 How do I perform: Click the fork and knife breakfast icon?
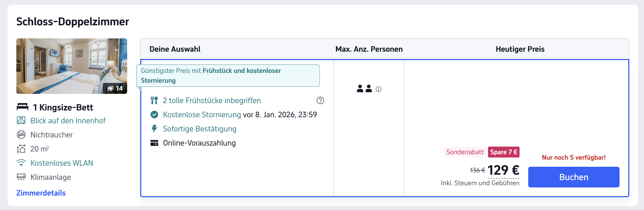(154, 100)
